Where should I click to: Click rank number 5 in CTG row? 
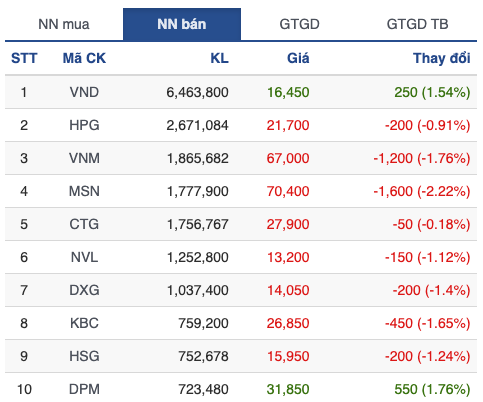click(x=24, y=224)
